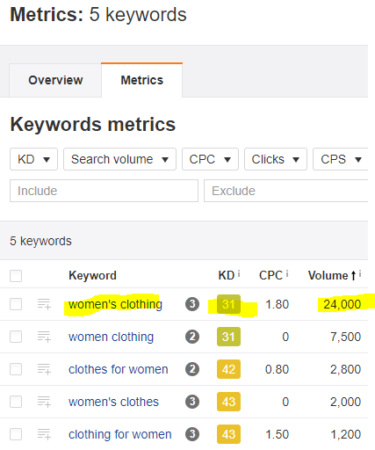375x450 pixels.
Task: Open the Search volume filter dropdown
Action: pos(120,159)
